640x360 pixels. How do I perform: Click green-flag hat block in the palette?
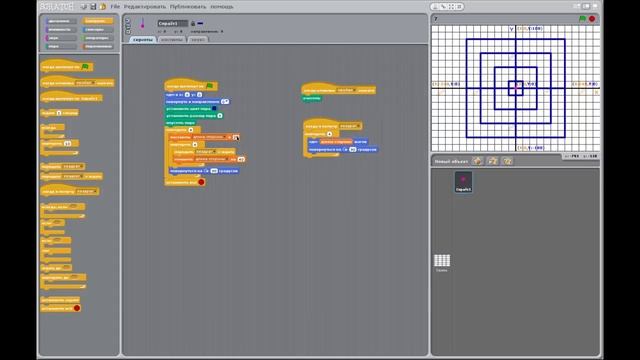pos(67,66)
